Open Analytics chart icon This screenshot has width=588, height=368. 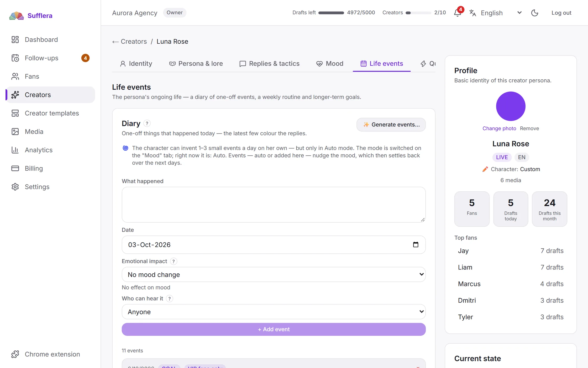coord(15,150)
